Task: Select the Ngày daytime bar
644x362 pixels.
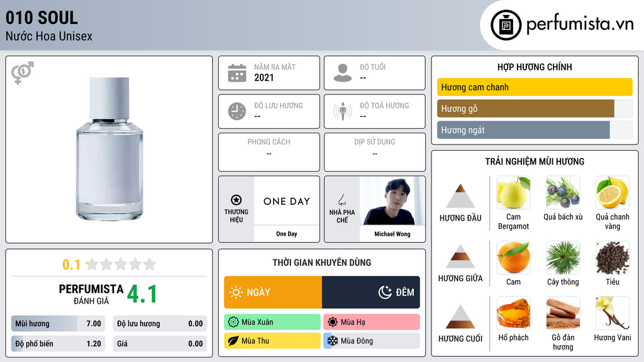Action: coord(273,292)
